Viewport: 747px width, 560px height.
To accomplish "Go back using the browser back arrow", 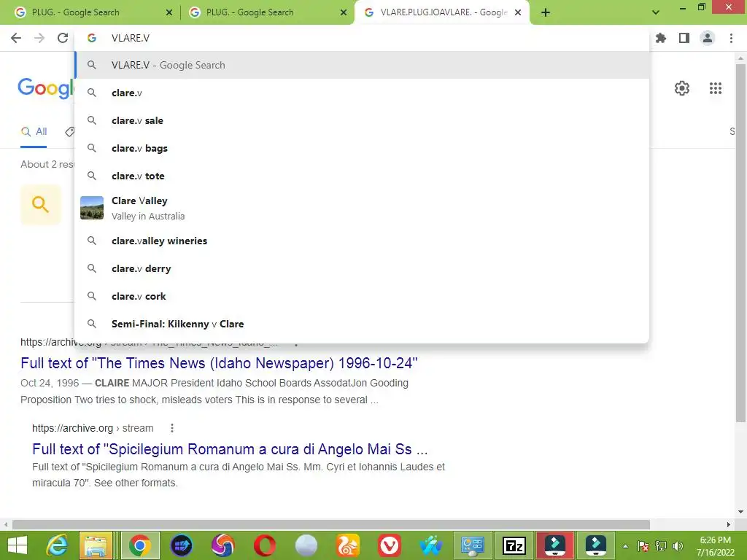I will [x=16, y=38].
